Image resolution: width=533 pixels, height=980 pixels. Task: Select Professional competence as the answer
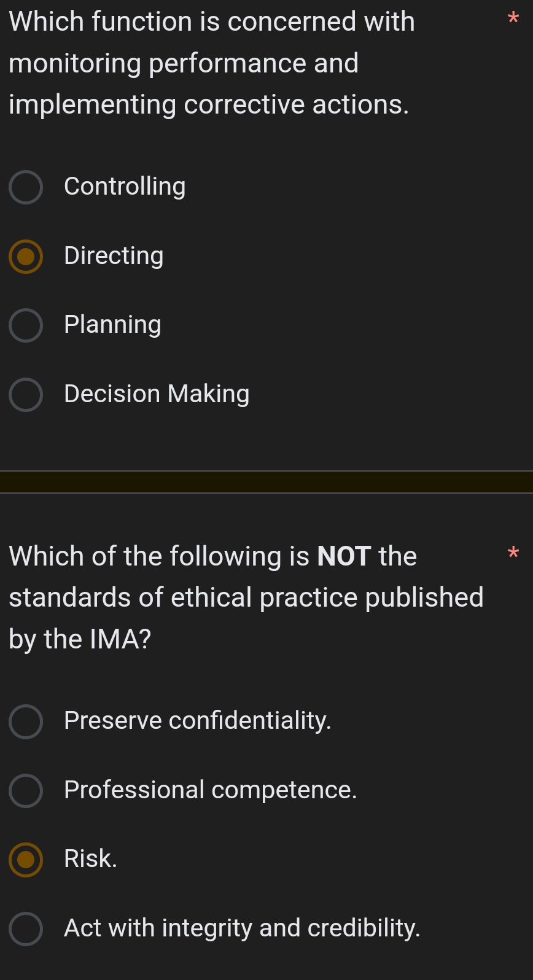click(26, 791)
